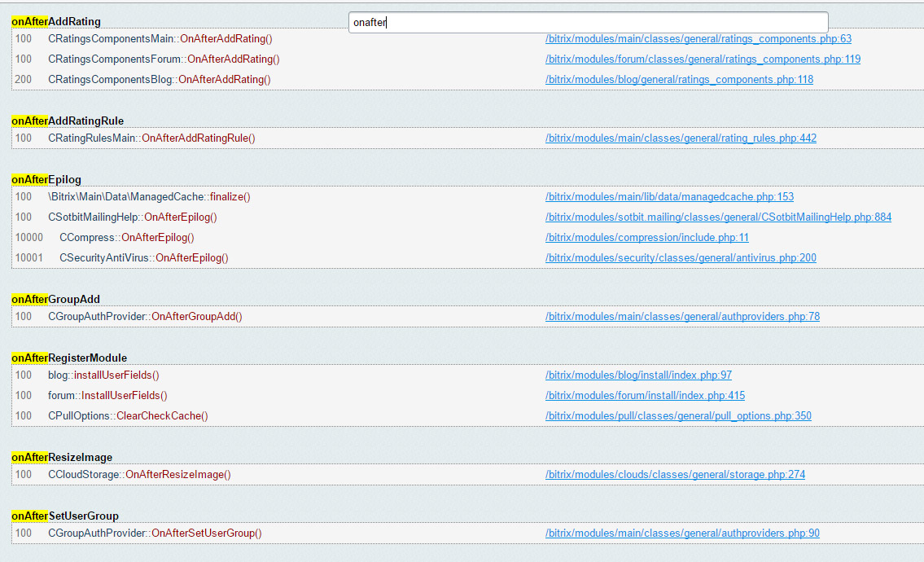This screenshot has height=562, width=924.
Task: Open blog ratings_components.php:118 link
Action: point(680,80)
